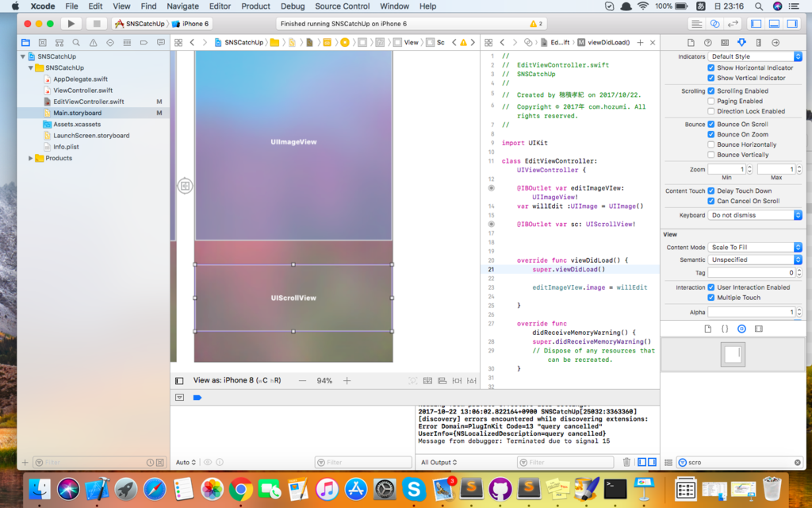Open Keyboard Do not dismiss dropdown
Viewport: 812px width, 508px height.
pyautogui.click(x=755, y=215)
